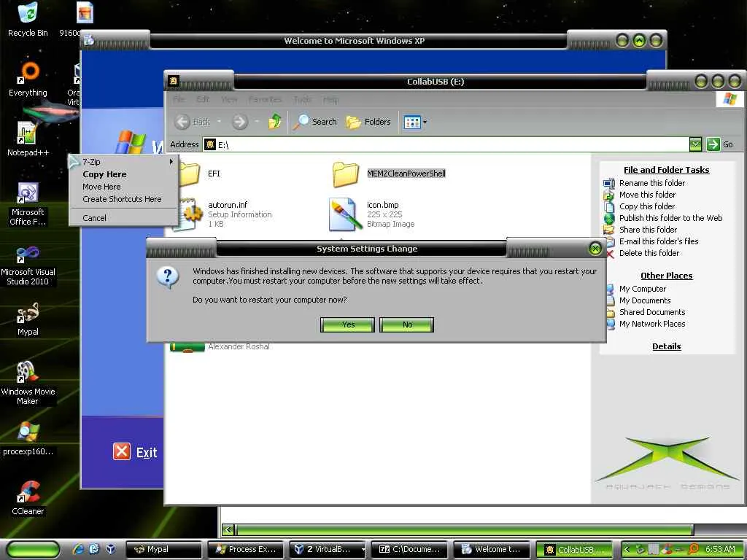Close the System Settings Change dialog
This screenshot has width=747, height=560.
595,248
